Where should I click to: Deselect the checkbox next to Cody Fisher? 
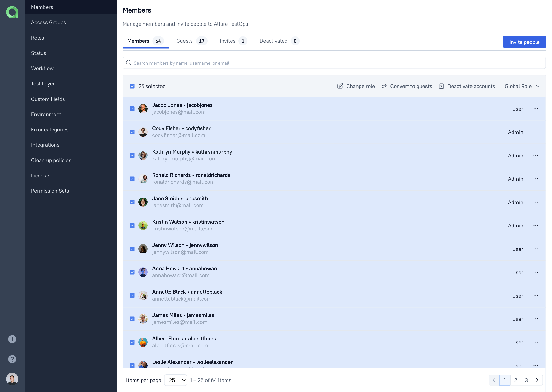pos(132,132)
